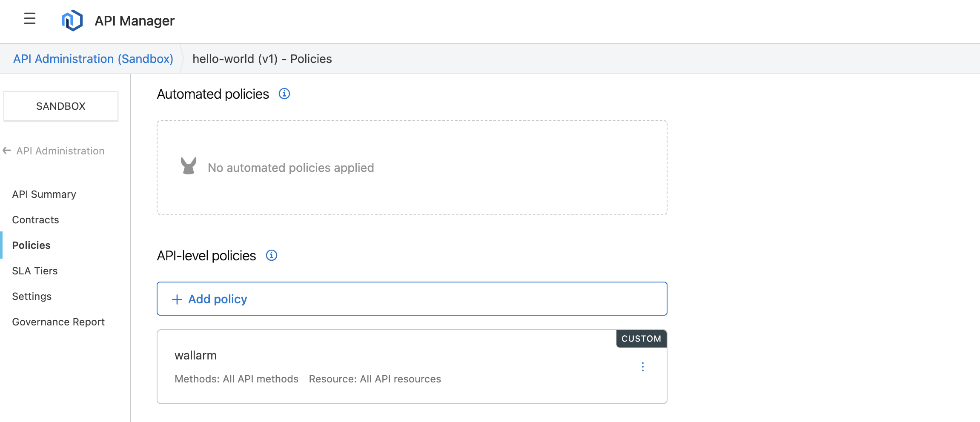
Task: Select Policies in the sidebar
Action: [31, 245]
